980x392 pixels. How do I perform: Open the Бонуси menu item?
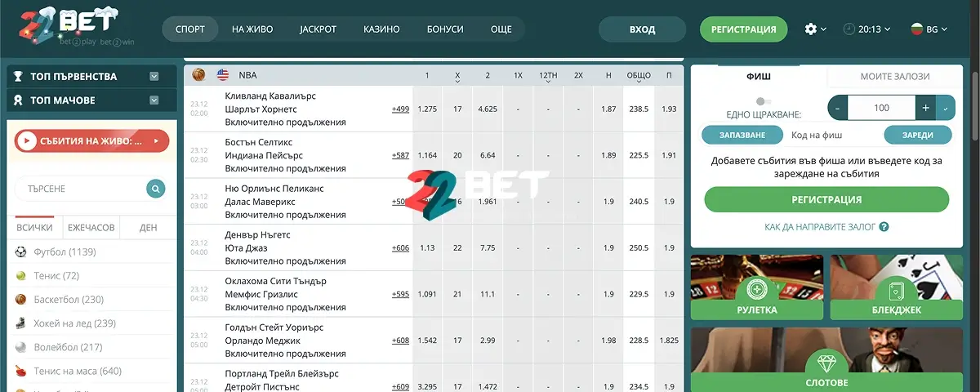click(445, 29)
